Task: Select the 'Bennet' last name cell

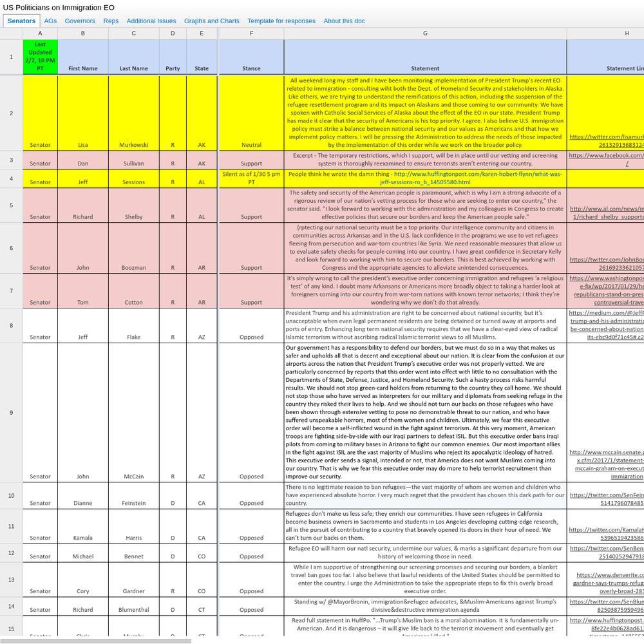Action: click(x=134, y=553)
